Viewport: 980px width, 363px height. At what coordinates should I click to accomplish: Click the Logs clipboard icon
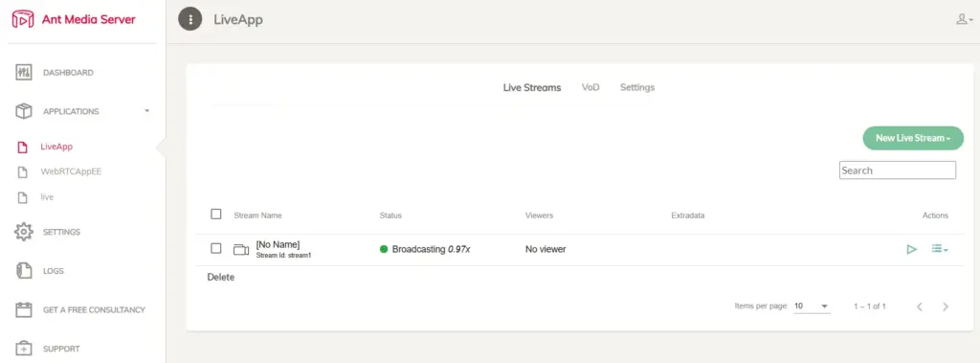pos(24,271)
